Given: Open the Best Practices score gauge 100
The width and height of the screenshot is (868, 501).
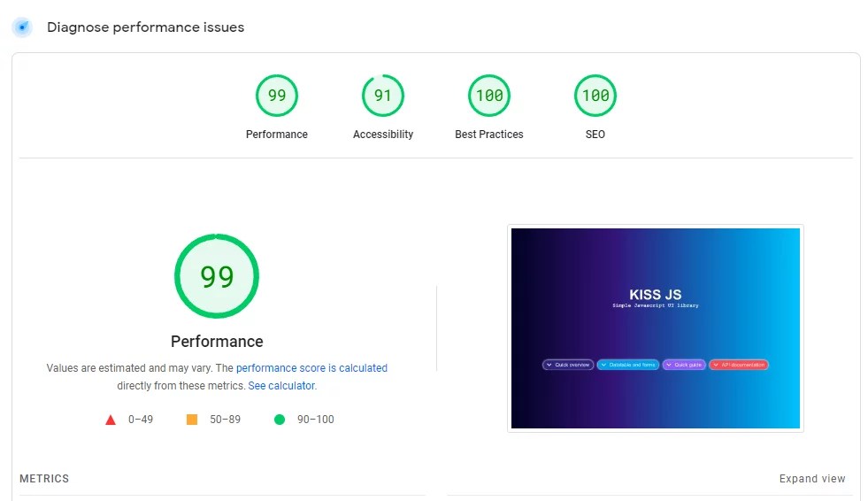Looking at the screenshot, I should pos(489,96).
